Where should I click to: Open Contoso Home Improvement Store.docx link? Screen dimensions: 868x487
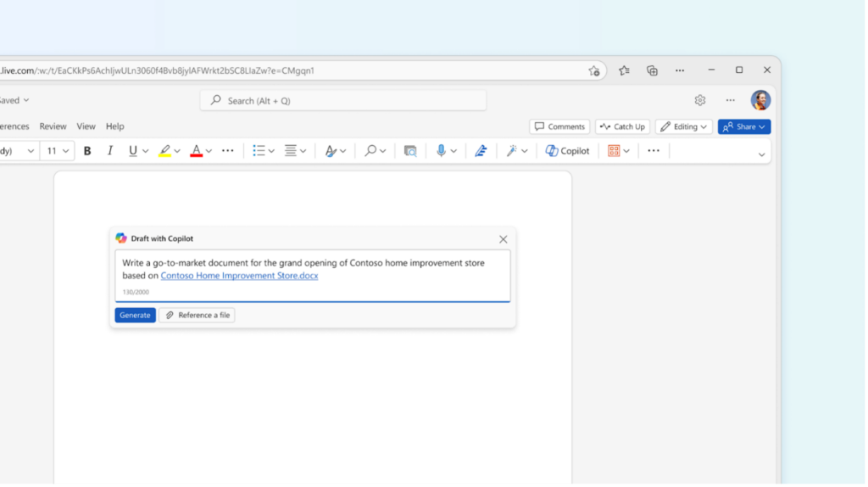[x=239, y=276]
